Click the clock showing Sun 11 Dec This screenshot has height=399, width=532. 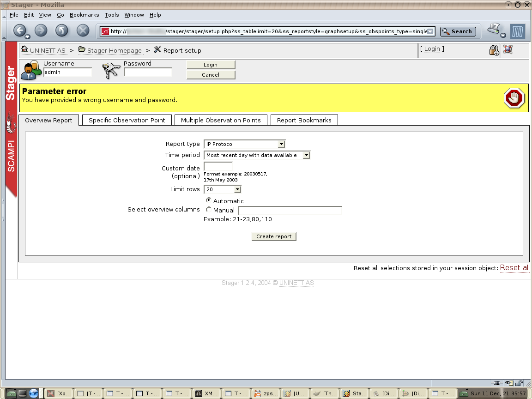click(498, 393)
